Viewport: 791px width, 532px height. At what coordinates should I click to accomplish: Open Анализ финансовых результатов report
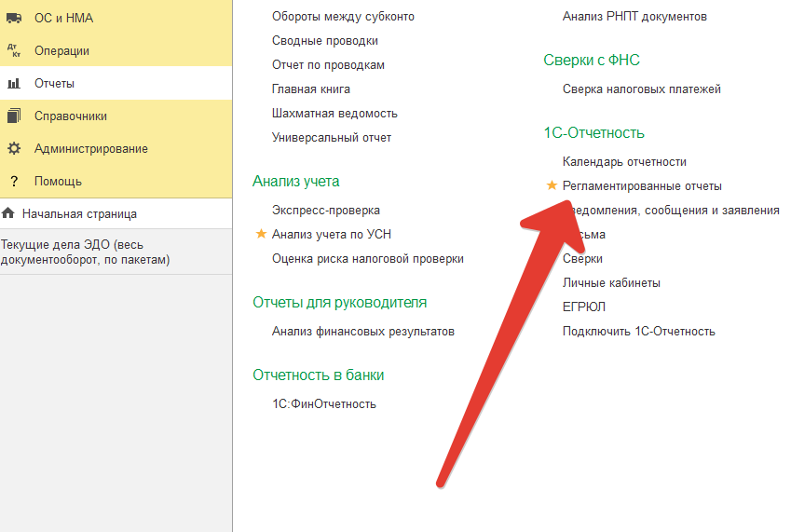pos(363,332)
